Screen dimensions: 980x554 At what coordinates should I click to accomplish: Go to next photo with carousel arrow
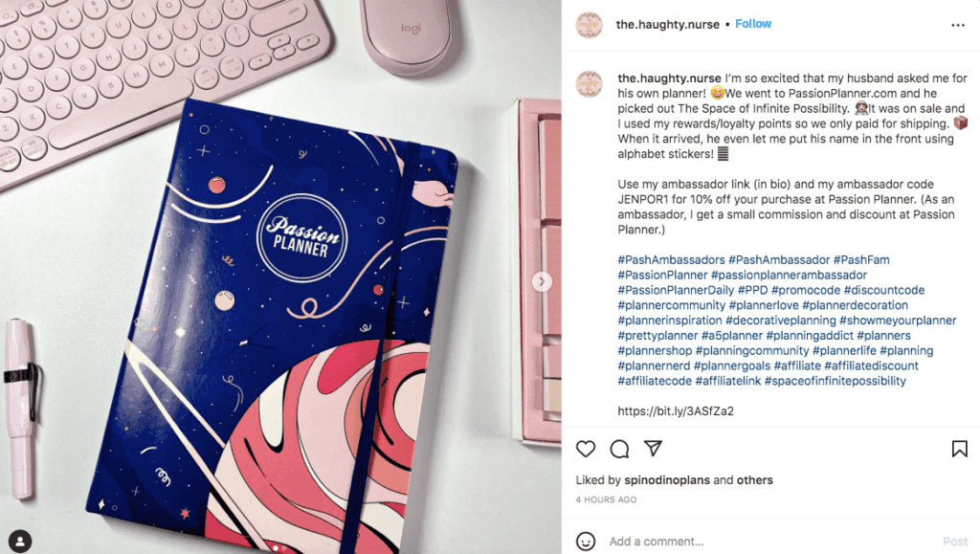tap(542, 281)
